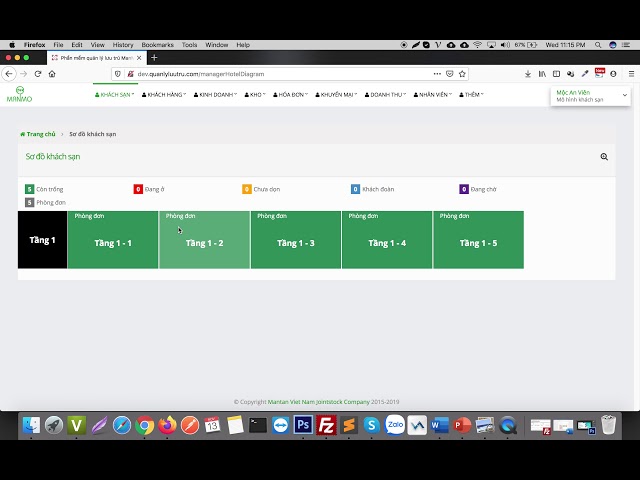Click the orange Chưa dọn status badge
This screenshot has height=480, width=640.
pyautogui.click(x=247, y=189)
